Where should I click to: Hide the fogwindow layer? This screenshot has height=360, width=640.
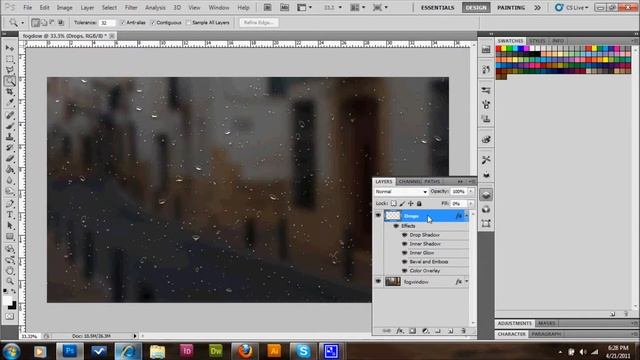[378, 282]
